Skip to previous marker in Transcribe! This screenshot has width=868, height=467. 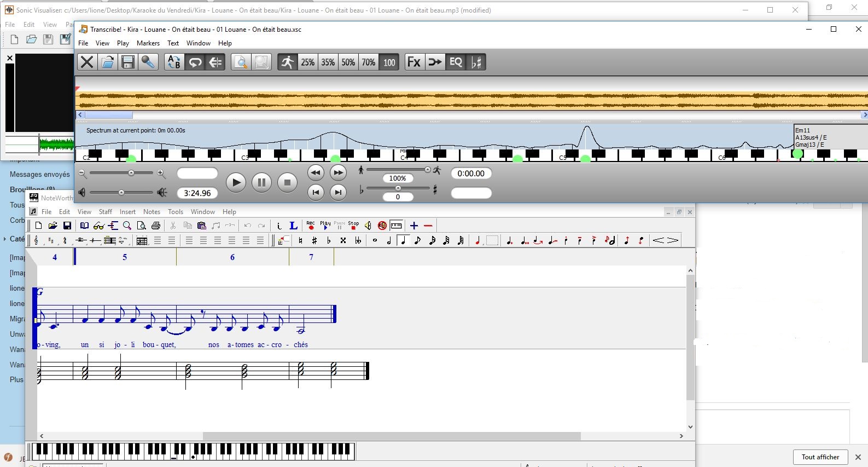(316, 192)
